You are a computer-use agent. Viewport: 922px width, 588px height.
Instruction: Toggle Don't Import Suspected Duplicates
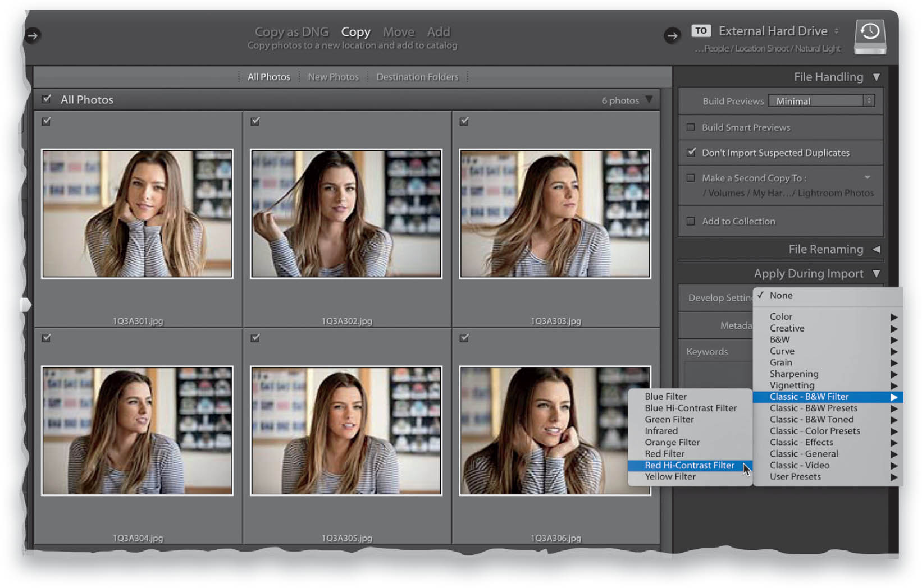click(691, 152)
